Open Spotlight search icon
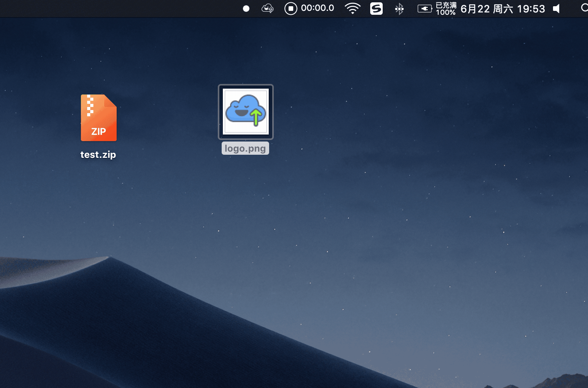Screen dimensions: 588x388 [584, 8]
